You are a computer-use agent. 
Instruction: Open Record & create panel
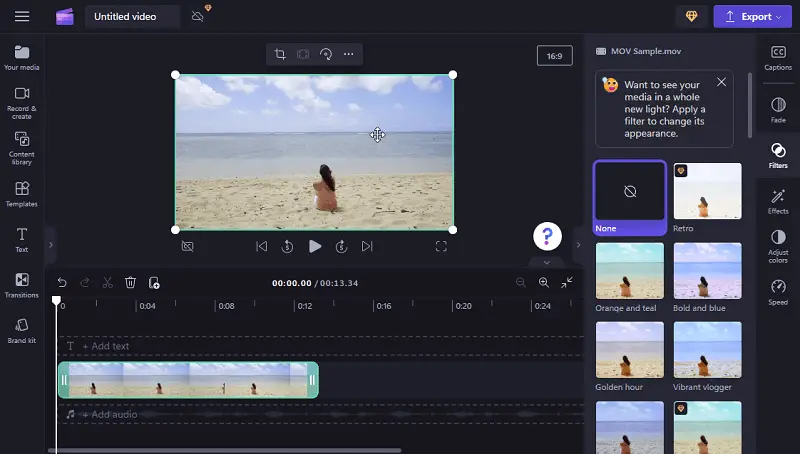(x=21, y=103)
